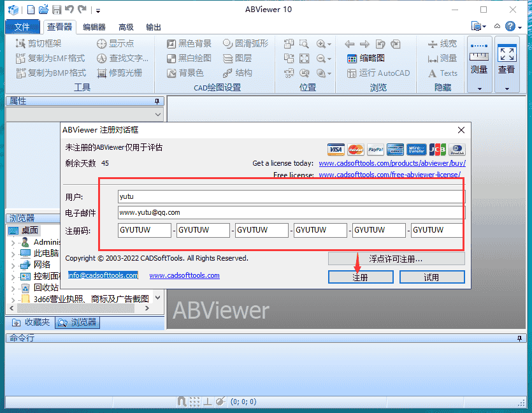Click the Undo arrow in title bar
Image resolution: width=532 pixels, height=413 pixels.
click(69, 9)
